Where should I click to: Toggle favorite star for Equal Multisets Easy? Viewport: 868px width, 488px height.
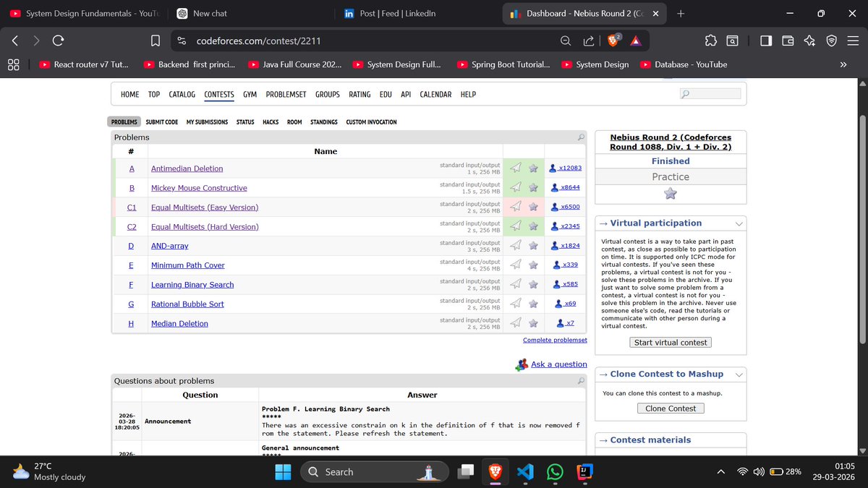coord(533,207)
